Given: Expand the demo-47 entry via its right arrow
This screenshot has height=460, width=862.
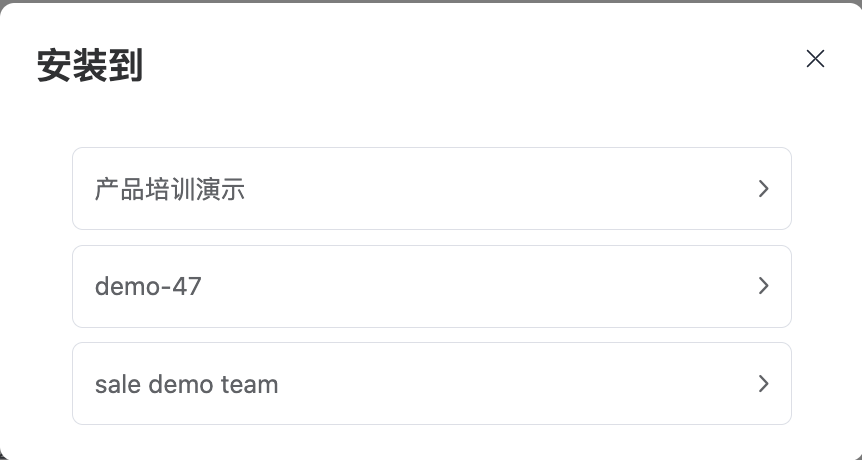Looking at the screenshot, I should tap(763, 286).
